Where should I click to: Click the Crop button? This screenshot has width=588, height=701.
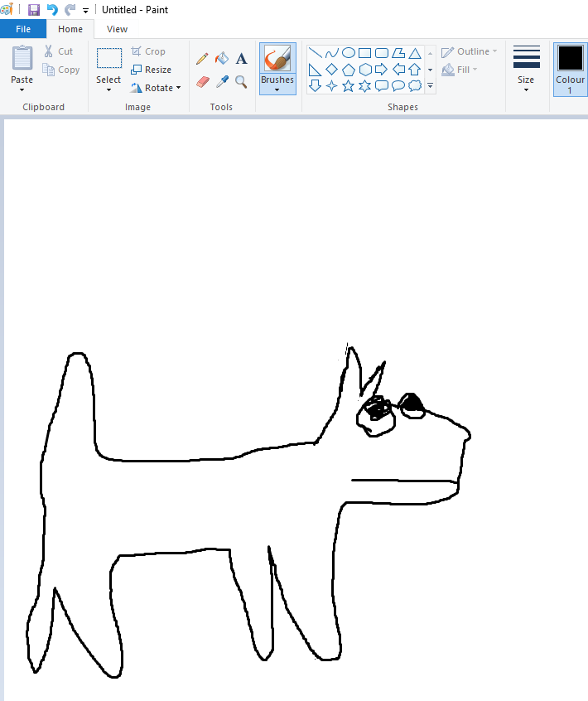coord(148,51)
